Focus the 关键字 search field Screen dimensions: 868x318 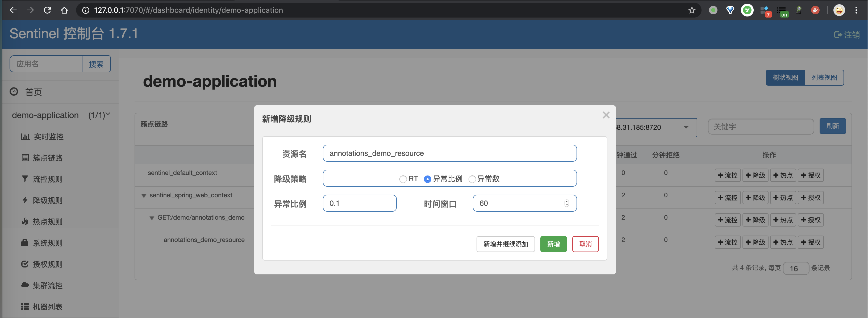coord(761,126)
